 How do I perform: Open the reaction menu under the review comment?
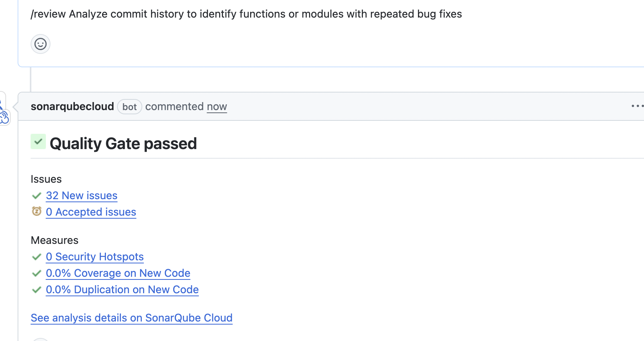(x=40, y=44)
